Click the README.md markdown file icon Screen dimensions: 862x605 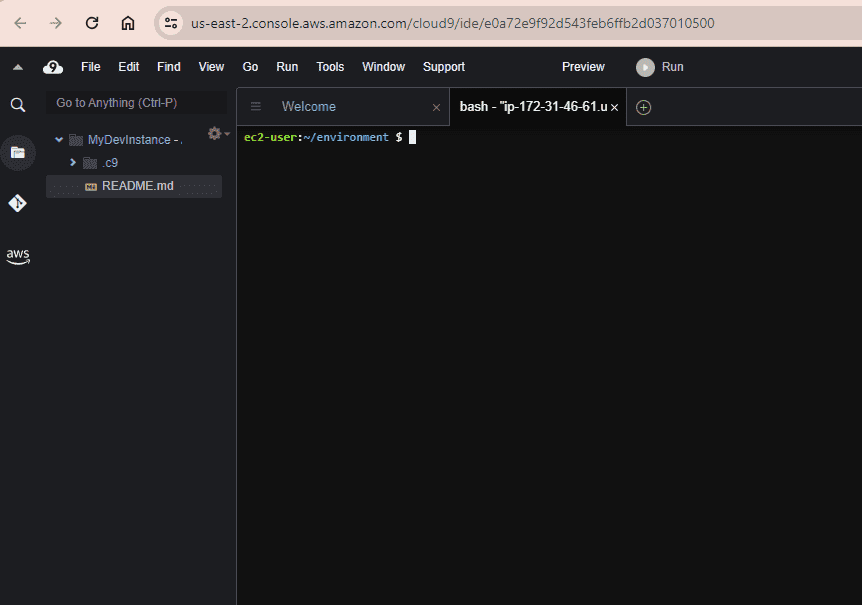click(x=91, y=187)
